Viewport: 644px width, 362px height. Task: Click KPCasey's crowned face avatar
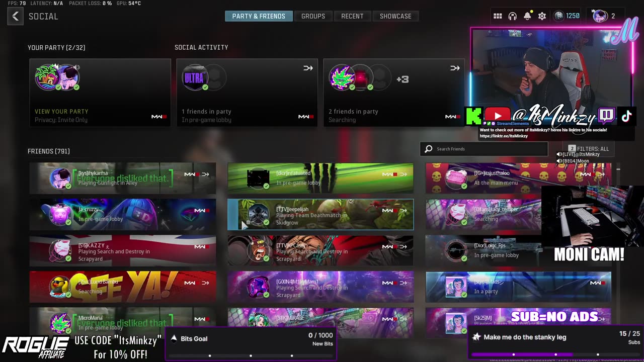point(258,250)
